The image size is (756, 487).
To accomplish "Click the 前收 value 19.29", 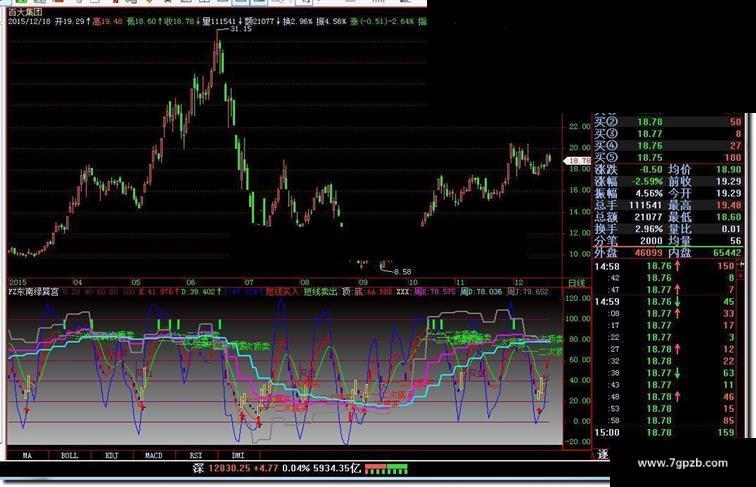I will point(729,182).
